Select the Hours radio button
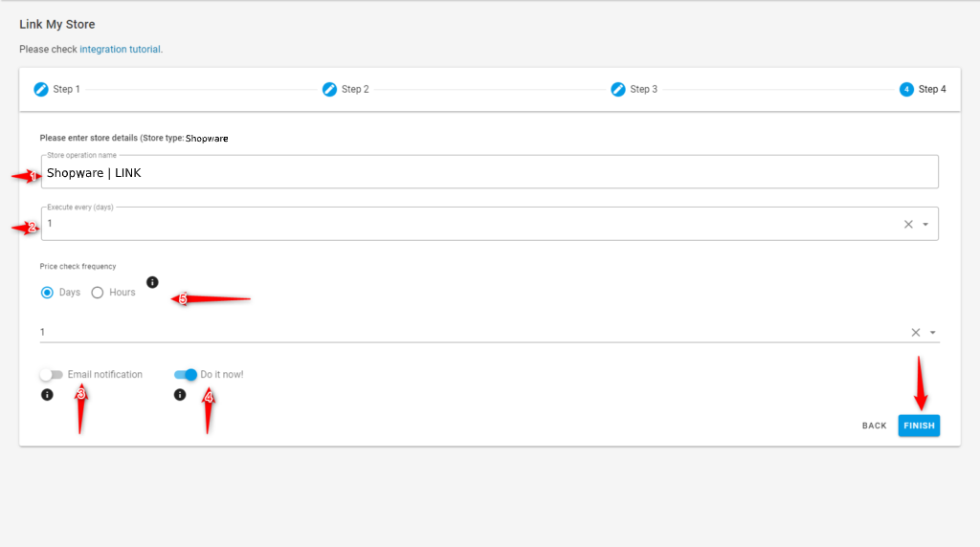This screenshot has width=980, height=547. 98,293
